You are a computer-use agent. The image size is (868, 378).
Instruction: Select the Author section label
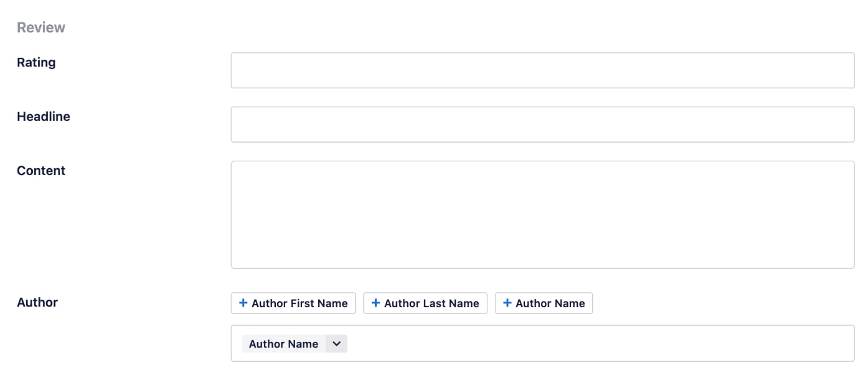coord(37,302)
